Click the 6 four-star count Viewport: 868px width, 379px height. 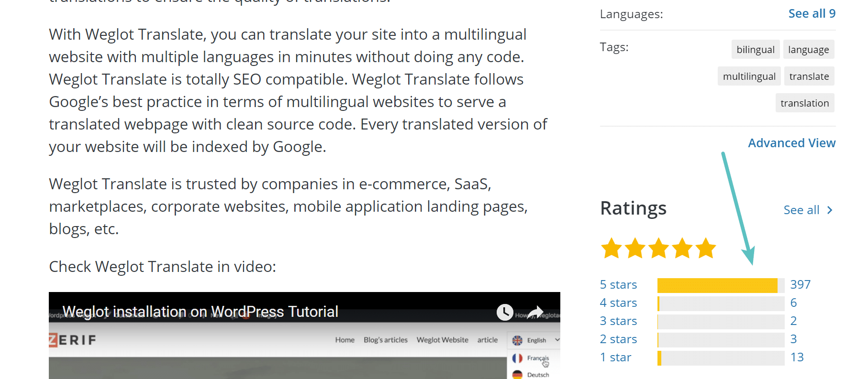point(793,303)
